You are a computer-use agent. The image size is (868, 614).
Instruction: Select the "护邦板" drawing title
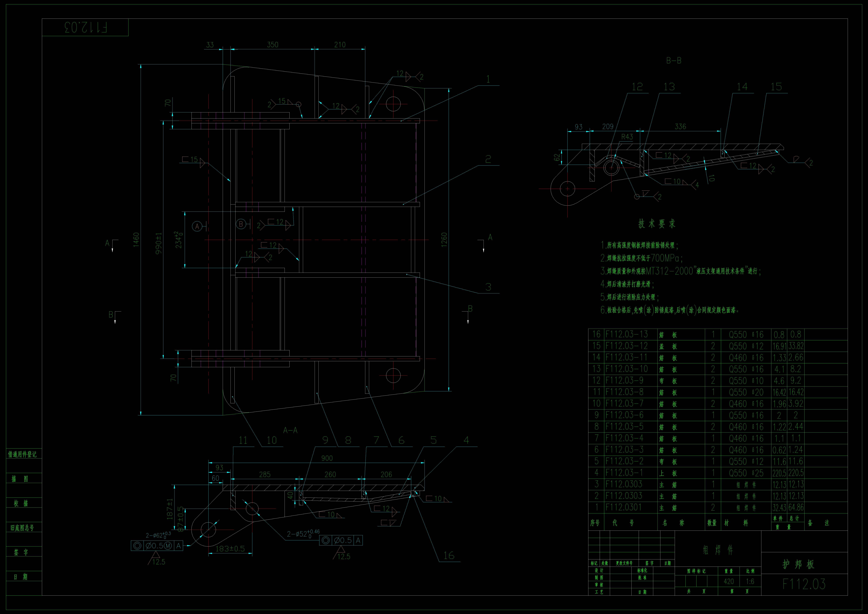pos(798,564)
